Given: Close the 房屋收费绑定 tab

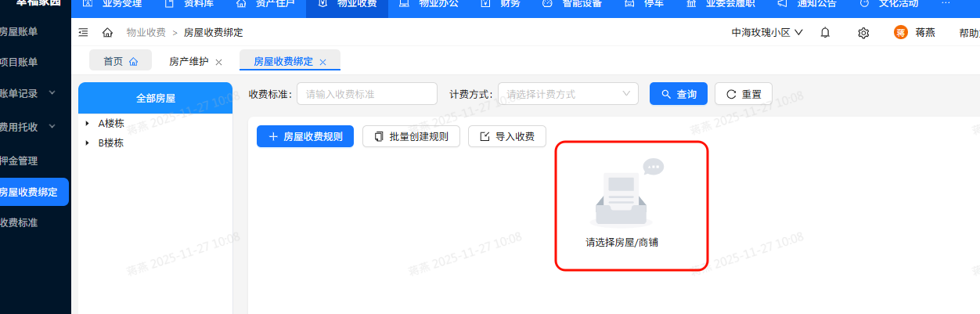Looking at the screenshot, I should tap(322, 62).
